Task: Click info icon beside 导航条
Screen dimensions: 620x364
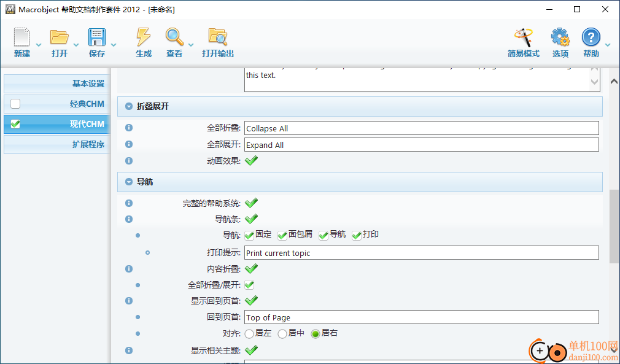Action: [x=129, y=219]
